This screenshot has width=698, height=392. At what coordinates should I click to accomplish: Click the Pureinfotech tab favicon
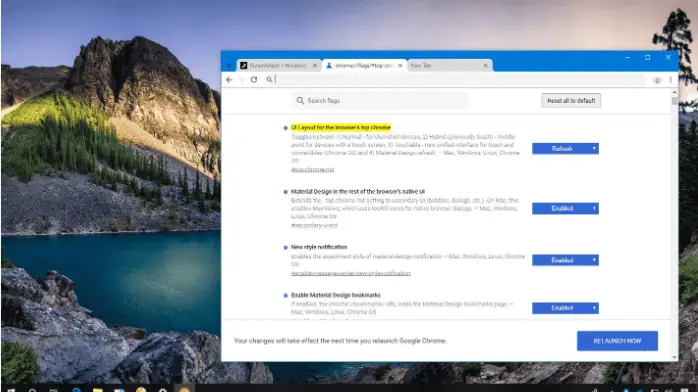pyautogui.click(x=243, y=65)
